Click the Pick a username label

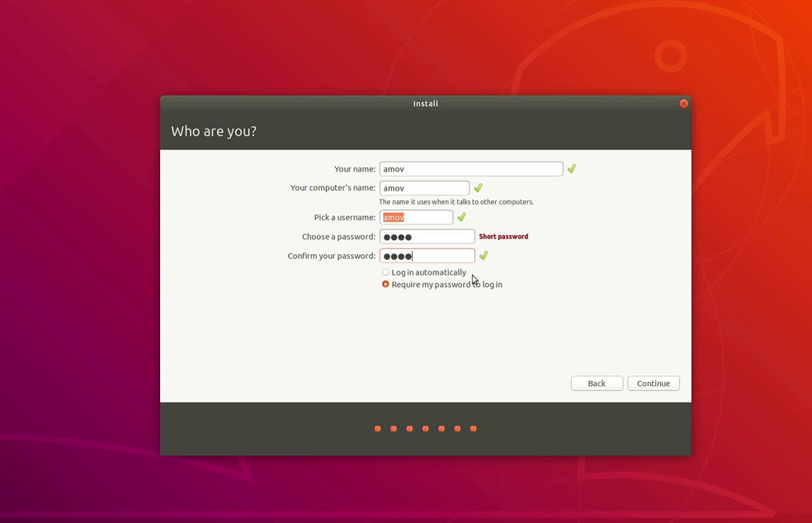(x=344, y=218)
